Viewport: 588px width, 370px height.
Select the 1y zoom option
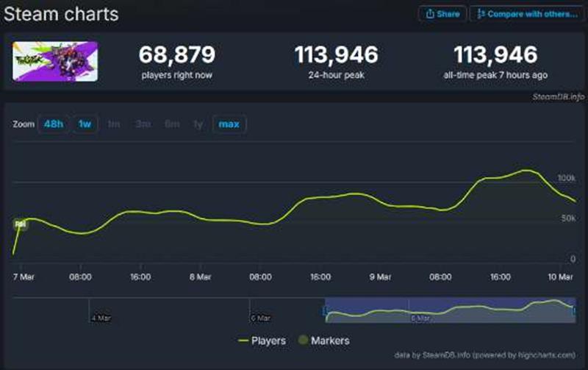pyautogui.click(x=198, y=124)
